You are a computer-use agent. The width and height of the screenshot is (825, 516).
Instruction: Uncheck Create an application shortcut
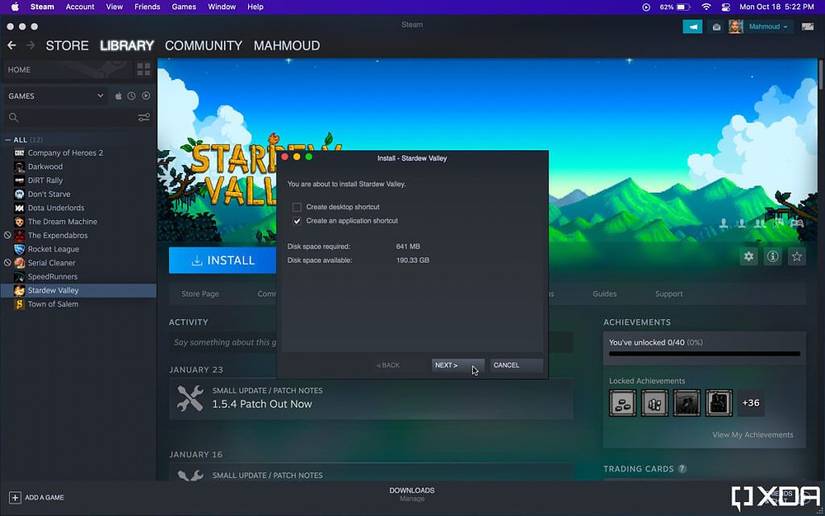297,221
